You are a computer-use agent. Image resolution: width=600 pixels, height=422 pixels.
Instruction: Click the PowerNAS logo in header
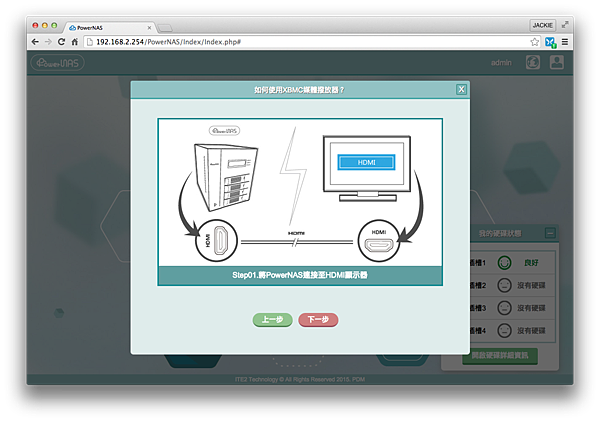tap(58, 62)
